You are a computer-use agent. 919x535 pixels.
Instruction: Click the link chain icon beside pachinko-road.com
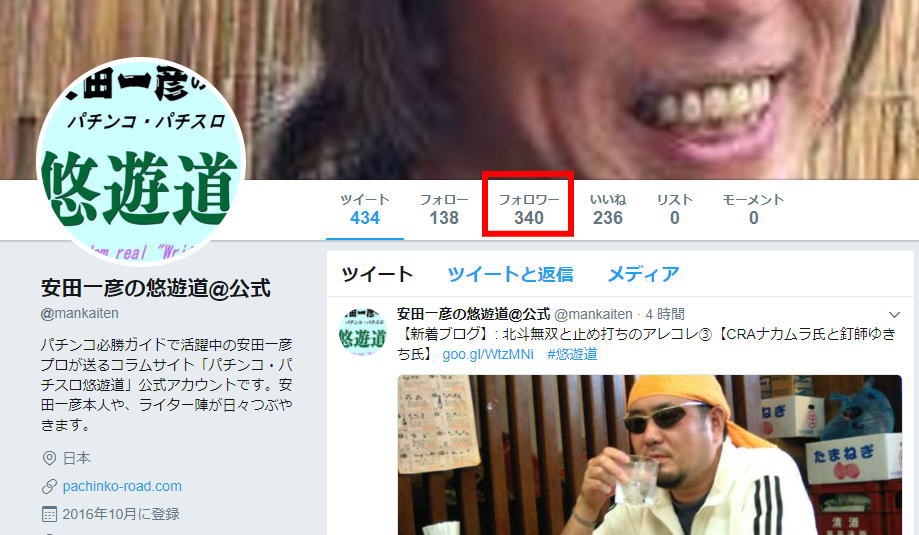[x=49, y=486]
